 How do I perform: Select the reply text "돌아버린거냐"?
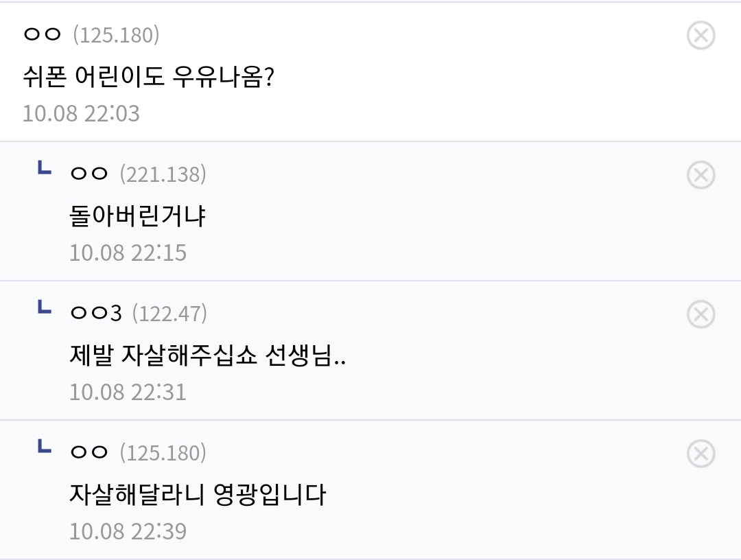point(137,216)
